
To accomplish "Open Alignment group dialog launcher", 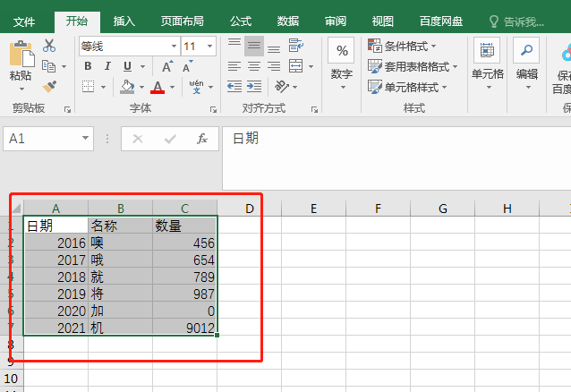I will (x=314, y=110).
